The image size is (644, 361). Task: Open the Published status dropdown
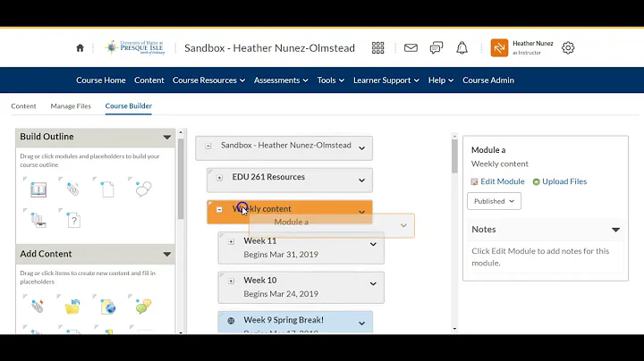494,201
